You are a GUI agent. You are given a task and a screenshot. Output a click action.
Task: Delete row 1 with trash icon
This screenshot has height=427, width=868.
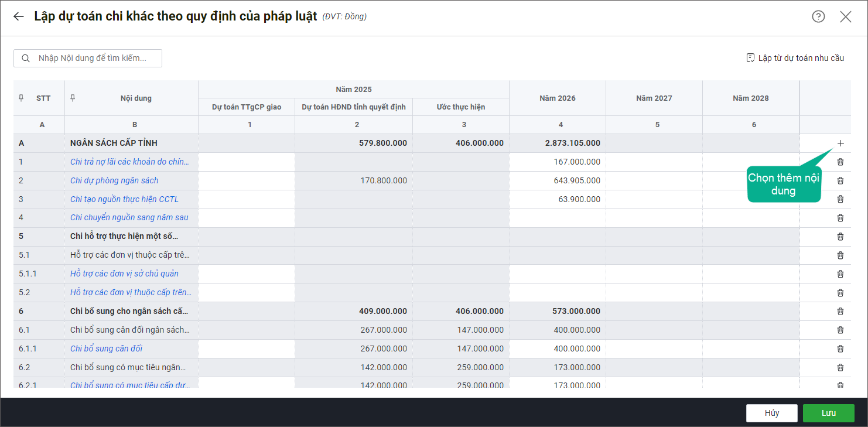coord(840,162)
